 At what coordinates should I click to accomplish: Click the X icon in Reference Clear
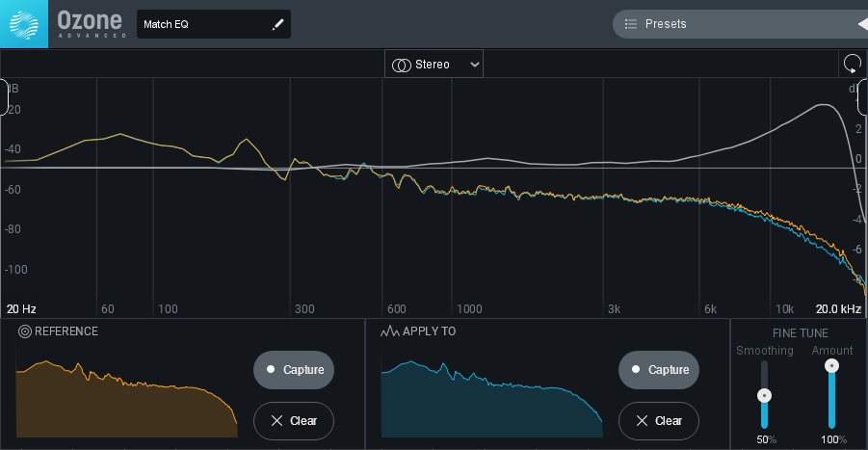coord(276,421)
